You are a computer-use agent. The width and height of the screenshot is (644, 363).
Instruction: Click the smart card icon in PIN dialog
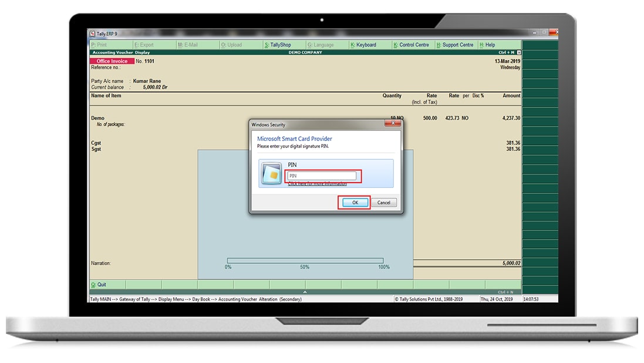tap(271, 173)
